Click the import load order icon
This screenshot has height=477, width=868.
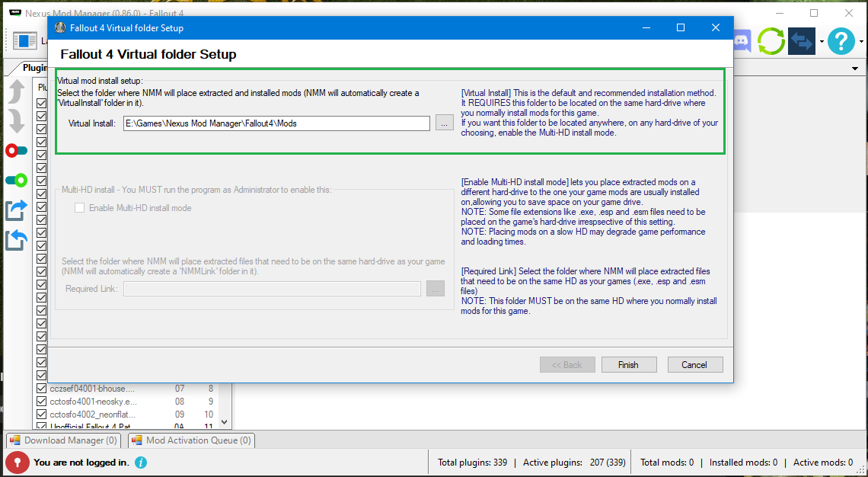[16, 239]
